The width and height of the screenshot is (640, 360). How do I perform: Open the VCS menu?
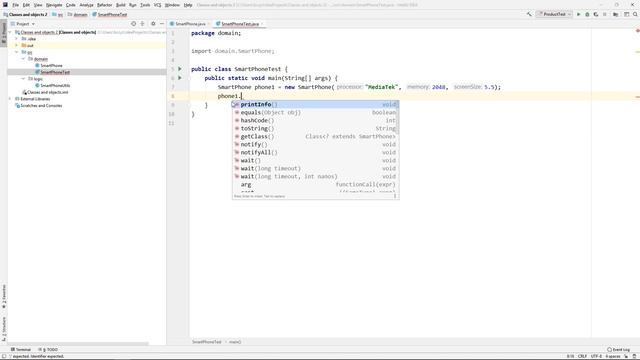click(x=157, y=5)
